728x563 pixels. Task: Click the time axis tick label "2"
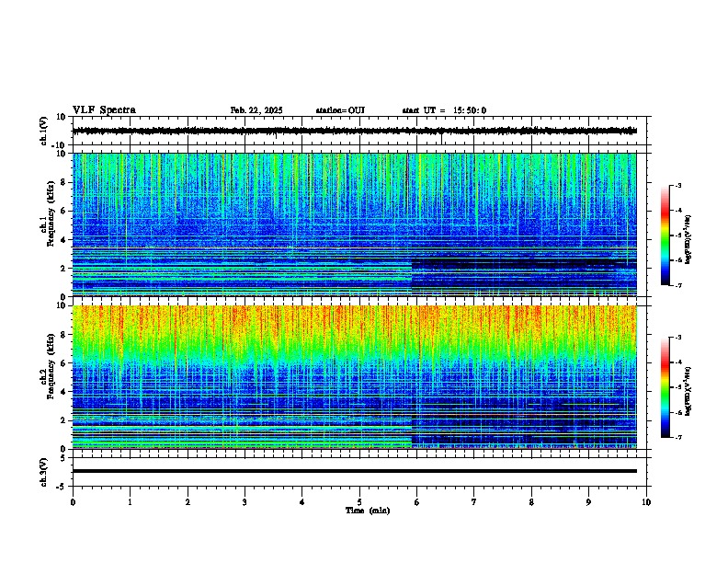pos(188,502)
